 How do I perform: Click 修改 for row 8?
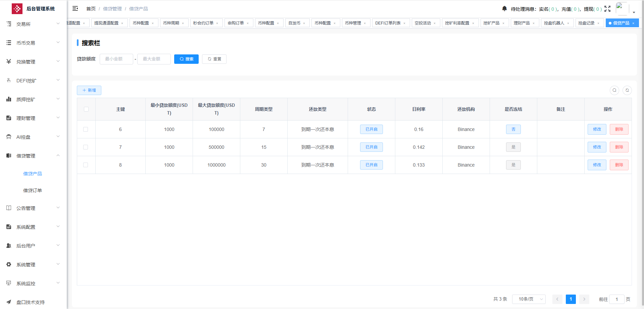tap(597, 165)
